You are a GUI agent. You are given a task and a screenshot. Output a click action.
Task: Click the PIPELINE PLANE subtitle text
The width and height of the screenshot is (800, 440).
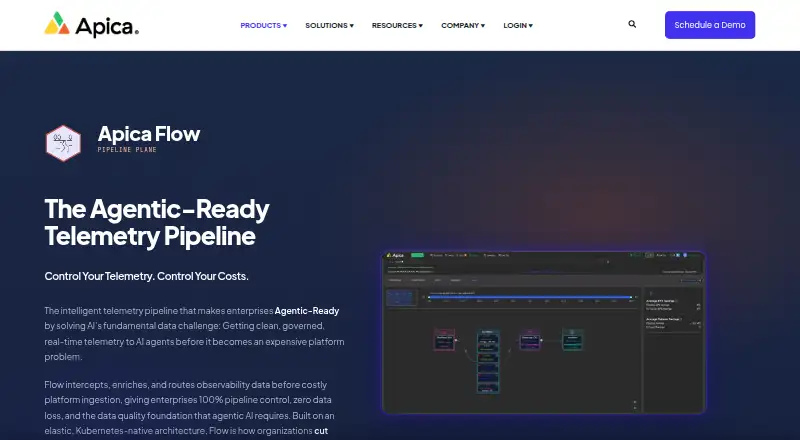tap(127, 150)
